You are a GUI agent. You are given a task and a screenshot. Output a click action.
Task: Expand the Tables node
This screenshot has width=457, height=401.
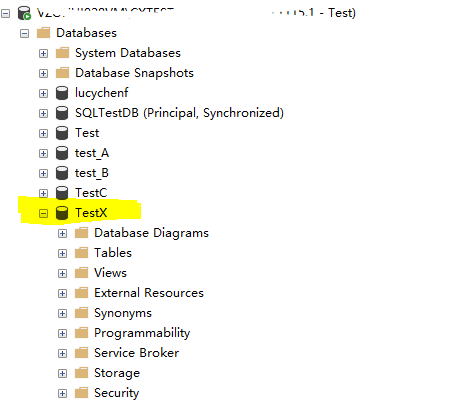[62, 253]
